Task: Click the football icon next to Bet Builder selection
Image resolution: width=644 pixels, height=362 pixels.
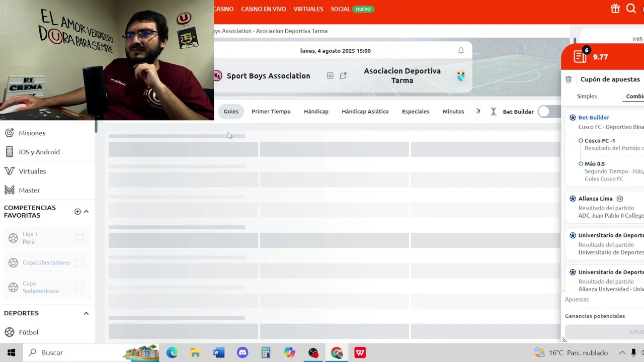Action: pyautogui.click(x=573, y=117)
